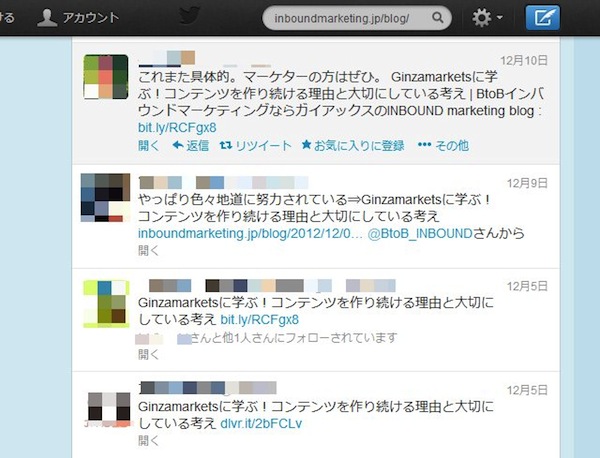600x458 pixels.
Task: Open the inboundmarketing.jp/blog/2012/12/0… link
Action: (250, 233)
